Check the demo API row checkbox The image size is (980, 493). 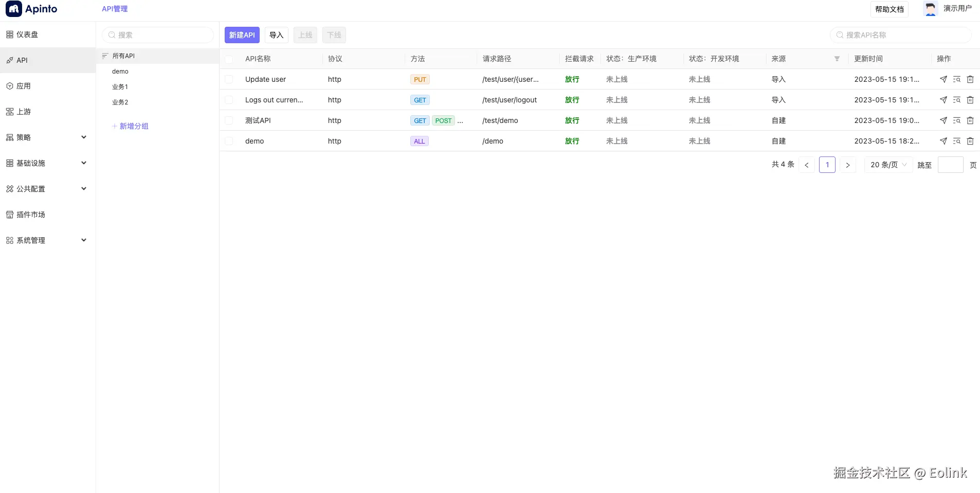click(x=229, y=141)
